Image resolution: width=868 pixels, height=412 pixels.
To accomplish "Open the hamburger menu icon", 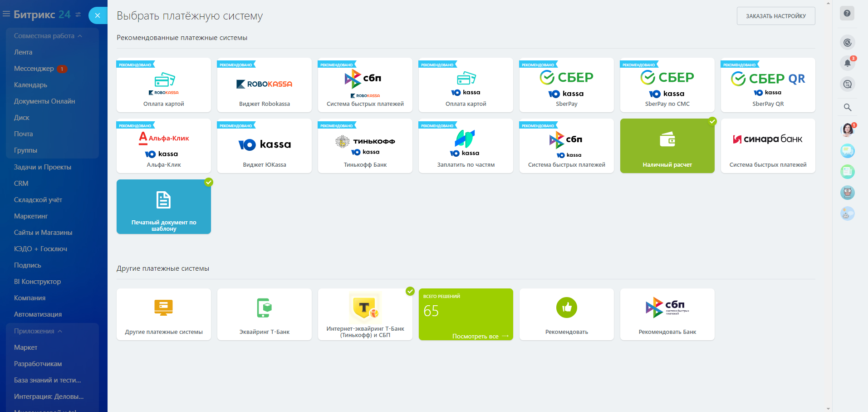I will [6, 14].
